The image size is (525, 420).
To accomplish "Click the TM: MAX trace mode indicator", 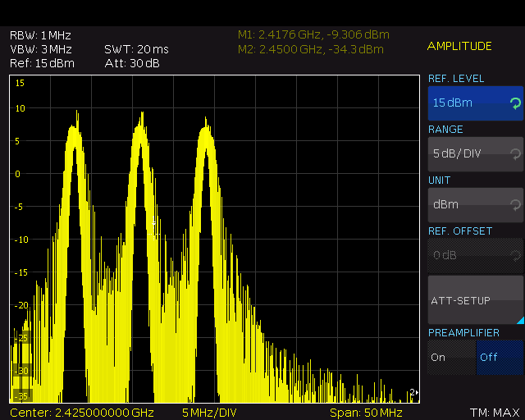I will 495,411.
